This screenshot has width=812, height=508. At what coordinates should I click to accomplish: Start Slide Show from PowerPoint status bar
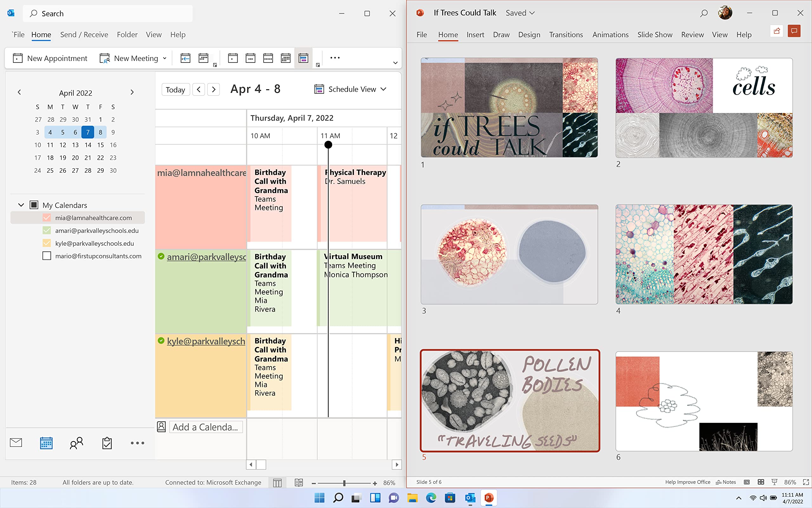click(775, 482)
